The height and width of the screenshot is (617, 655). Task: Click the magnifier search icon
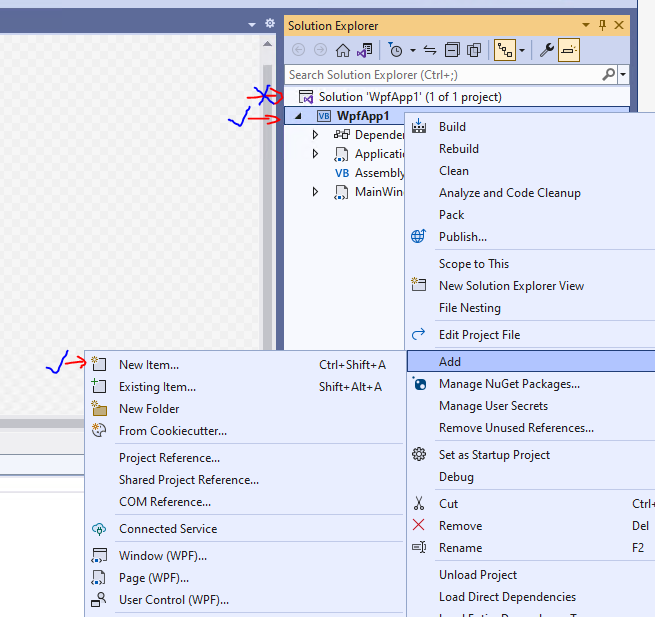tap(609, 75)
